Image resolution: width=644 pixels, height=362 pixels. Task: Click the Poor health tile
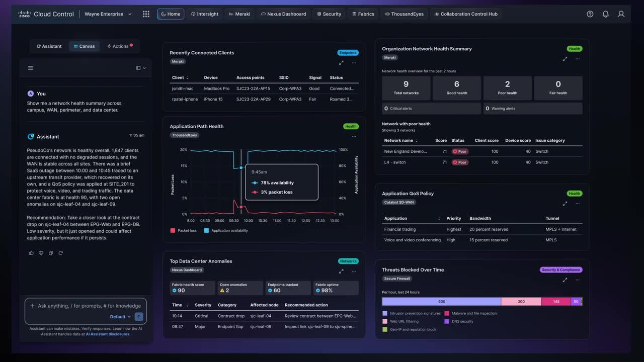click(508, 88)
